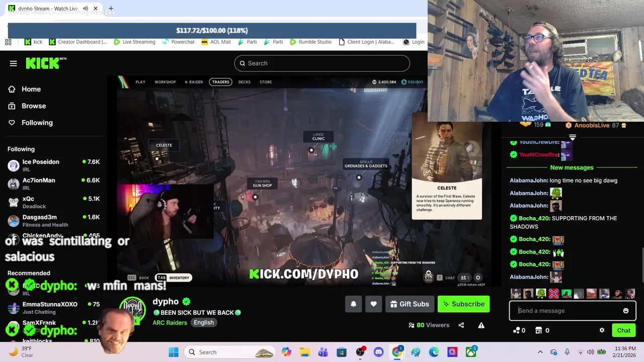Open File Explorer from the taskbar
The image size is (644, 362).
click(x=305, y=352)
